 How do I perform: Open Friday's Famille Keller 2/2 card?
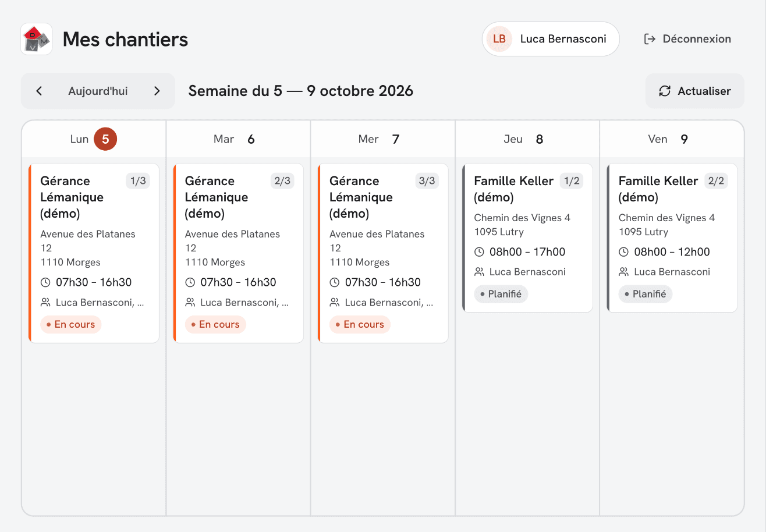click(x=672, y=238)
